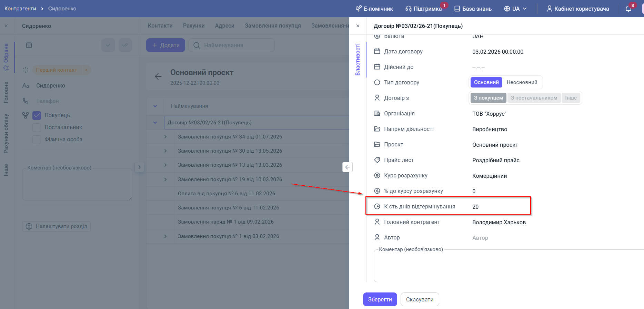Check the Постачальник checkbox
This screenshot has height=309, width=644.
(37, 127)
